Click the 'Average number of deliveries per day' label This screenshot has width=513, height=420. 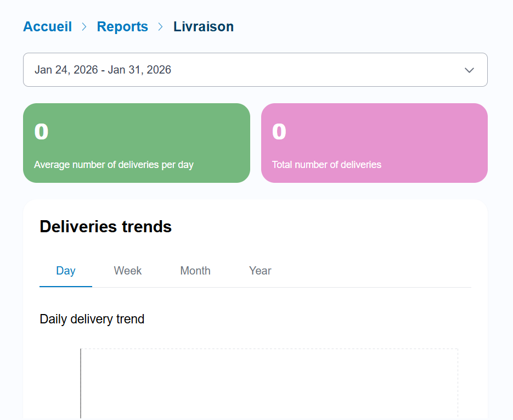pos(114,165)
